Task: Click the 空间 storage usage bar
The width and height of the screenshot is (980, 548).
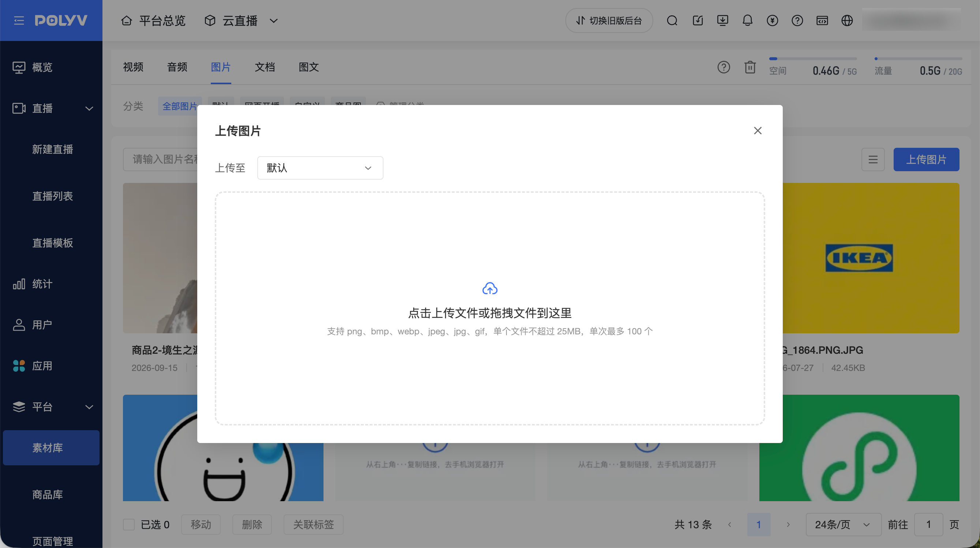Action: tap(813, 59)
